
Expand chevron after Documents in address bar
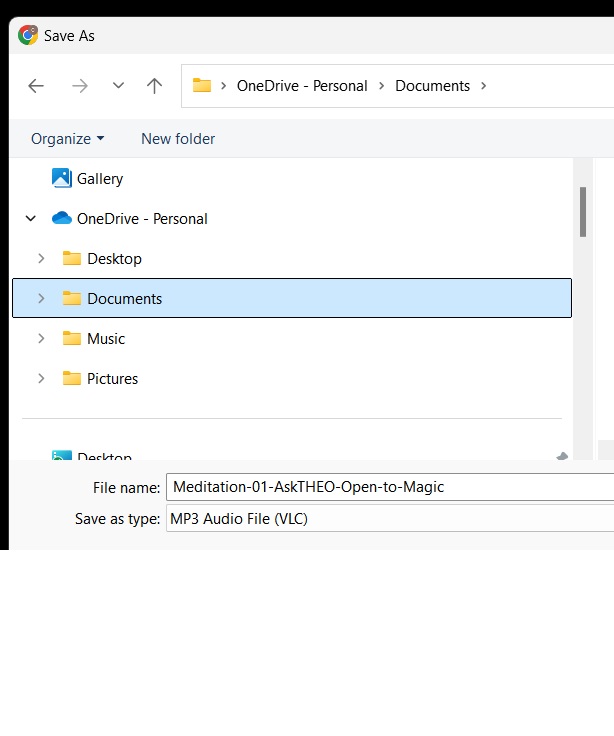point(484,86)
